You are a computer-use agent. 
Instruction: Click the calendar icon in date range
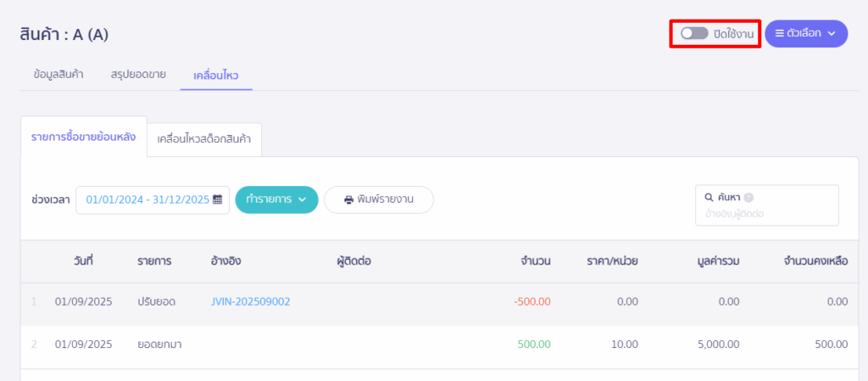pyautogui.click(x=218, y=199)
